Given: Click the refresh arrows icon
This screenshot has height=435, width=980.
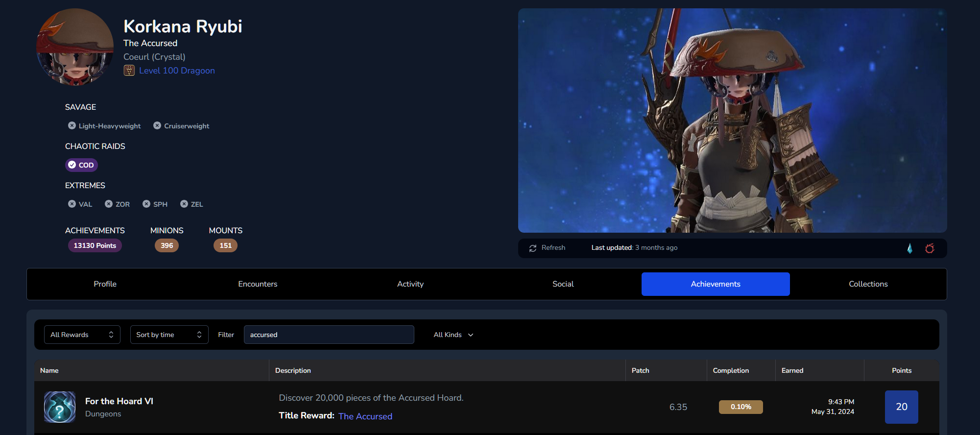Looking at the screenshot, I should tap(533, 248).
